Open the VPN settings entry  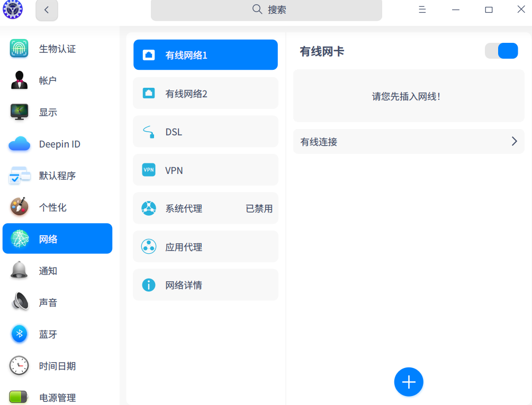[x=205, y=170]
